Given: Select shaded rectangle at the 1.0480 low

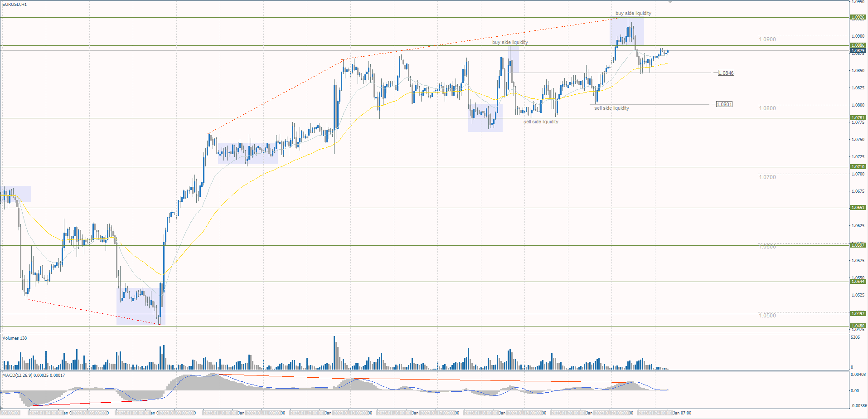Looking at the screenshot, I should (141, 307).
